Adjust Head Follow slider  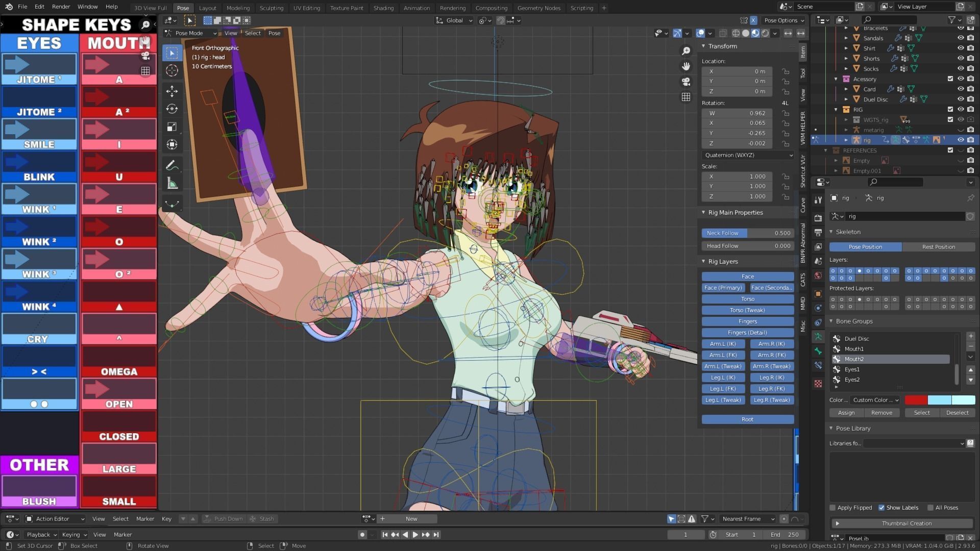pyautogui.click(x=748, y=246)
